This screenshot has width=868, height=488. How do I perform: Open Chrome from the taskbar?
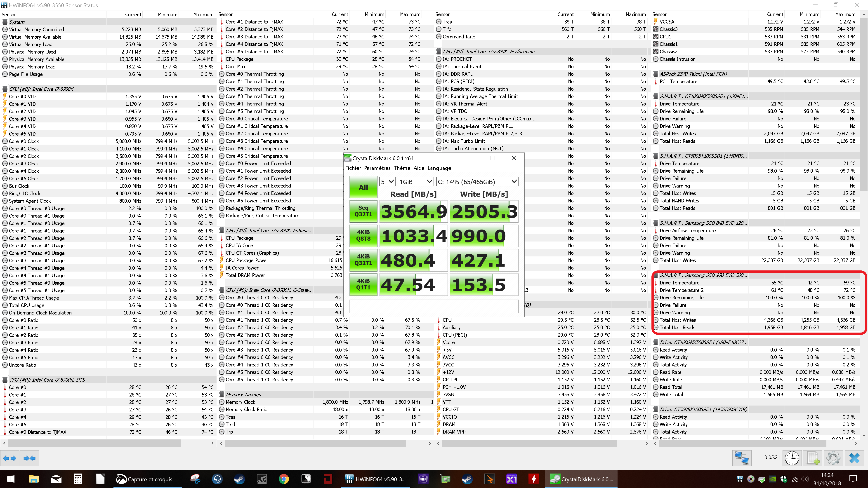click(284, 479)
